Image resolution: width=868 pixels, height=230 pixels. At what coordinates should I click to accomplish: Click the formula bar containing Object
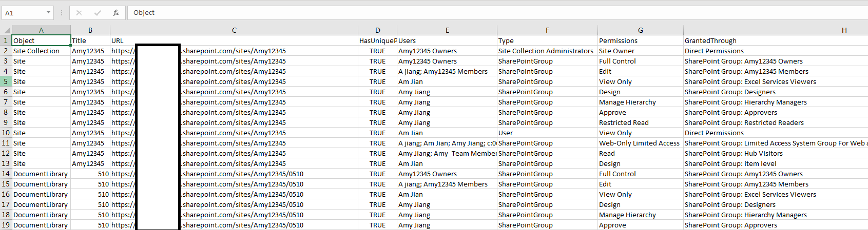pyautogui.click(x=497, y=13)
